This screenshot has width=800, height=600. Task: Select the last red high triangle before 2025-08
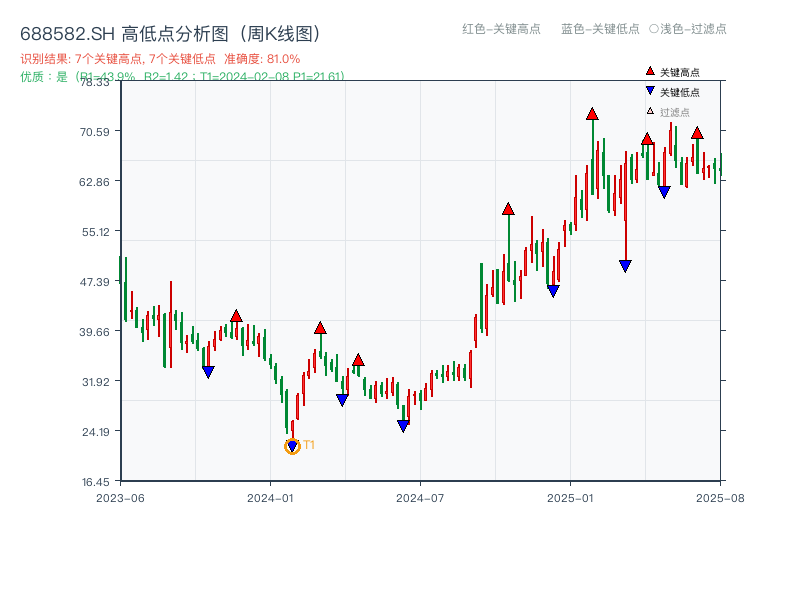697,133
